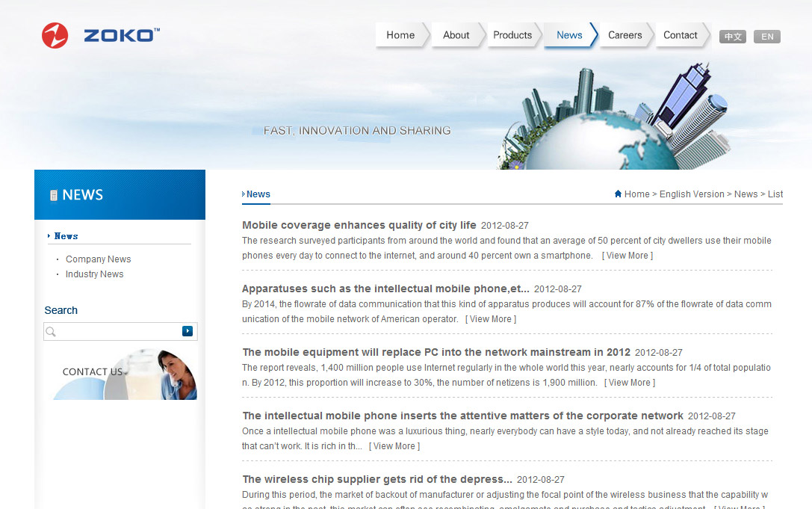
Task: Click the ZOKO wordmark text
Action: [x=122, y=35]
